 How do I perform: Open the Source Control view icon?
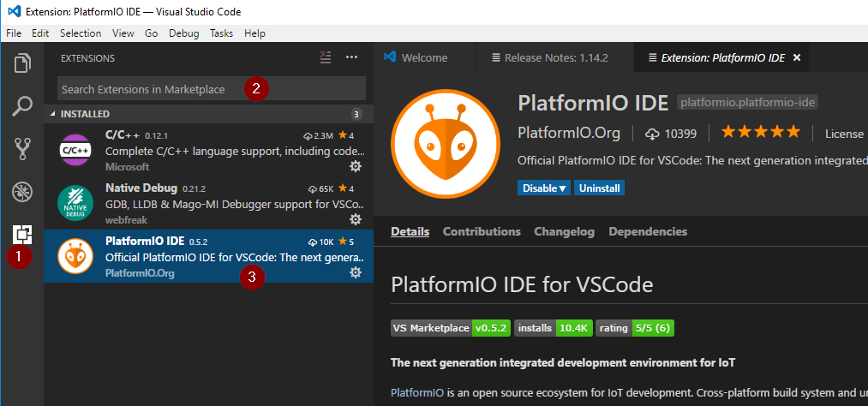22,149
